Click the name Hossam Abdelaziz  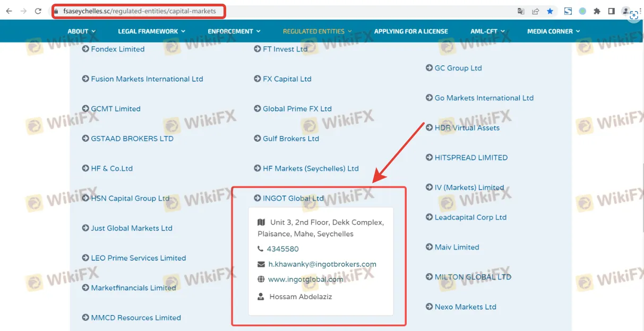point(300,297)
